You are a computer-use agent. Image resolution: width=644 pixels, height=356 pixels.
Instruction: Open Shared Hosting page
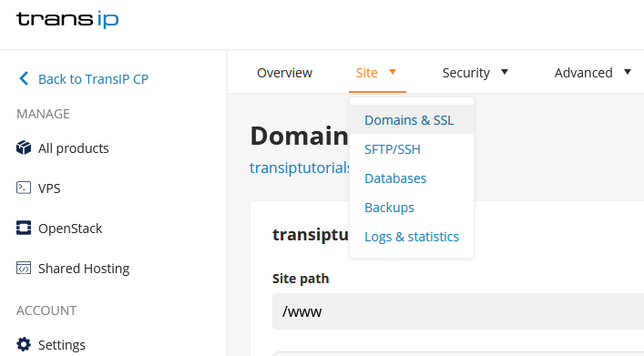(x=84, y=269)
